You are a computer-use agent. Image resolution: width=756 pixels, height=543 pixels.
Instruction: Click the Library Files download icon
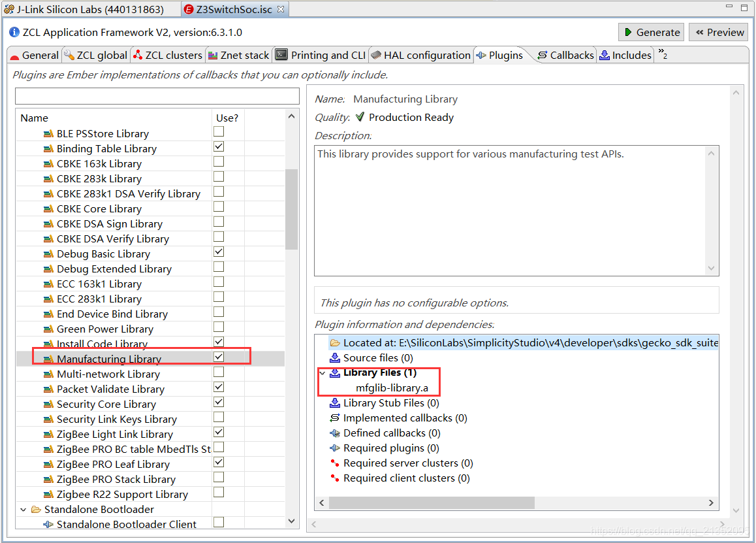pyautogui.click(x=335, y=372)
